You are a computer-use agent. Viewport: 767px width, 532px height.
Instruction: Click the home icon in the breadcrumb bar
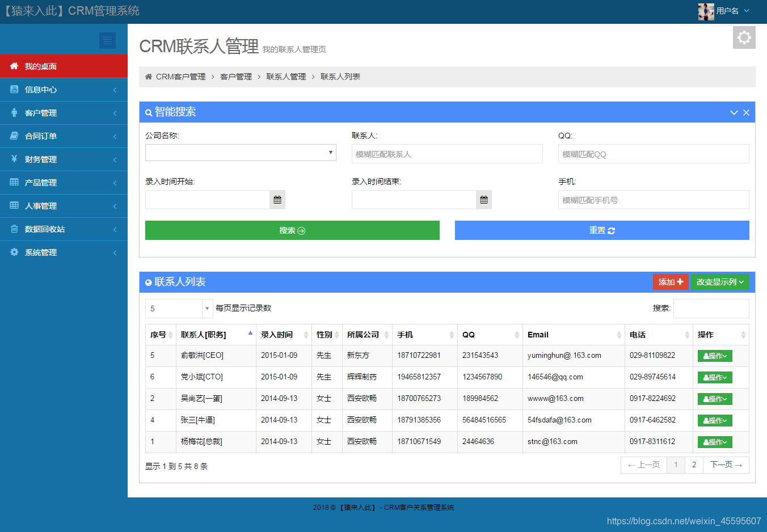tap(148, 76)
